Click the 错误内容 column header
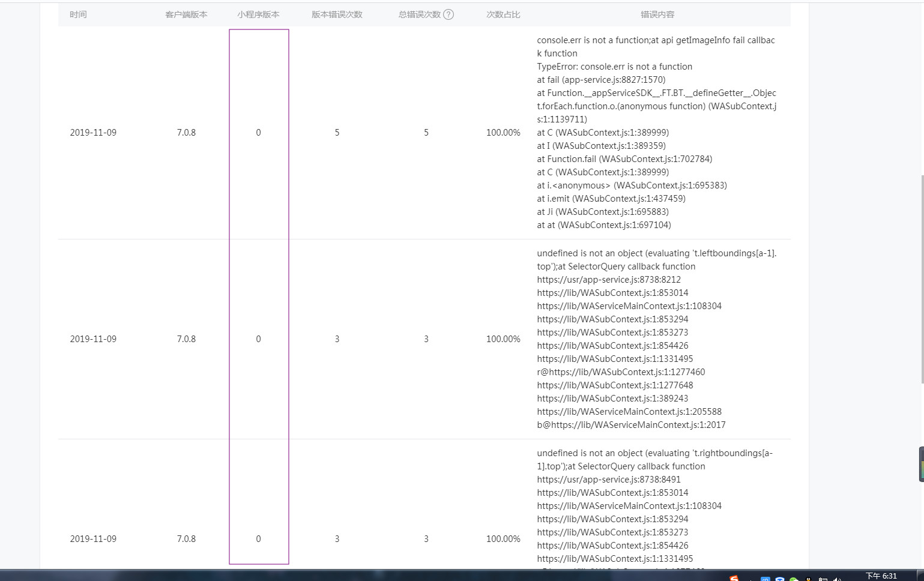 click(657, 14)
